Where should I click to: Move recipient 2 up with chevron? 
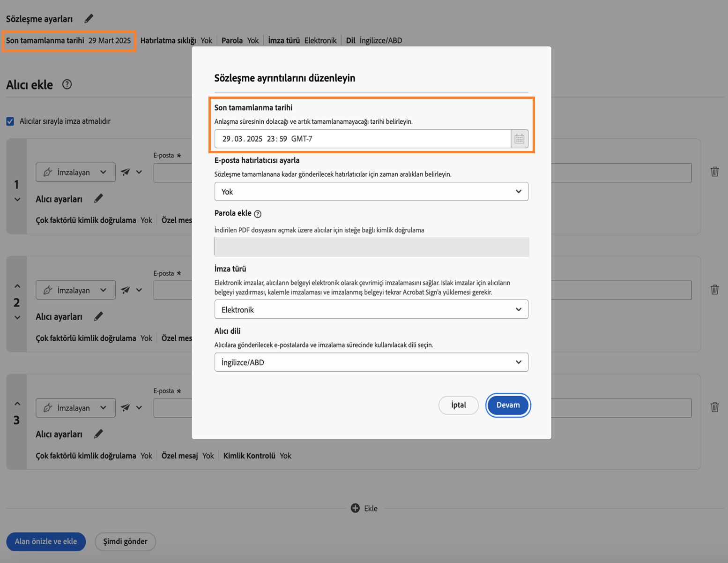coord(17,286)
